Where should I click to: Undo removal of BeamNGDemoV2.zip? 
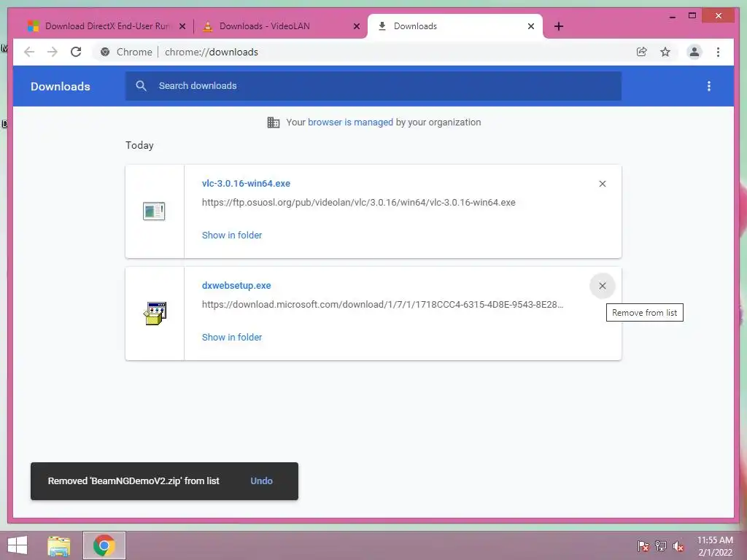coord(262,481)
